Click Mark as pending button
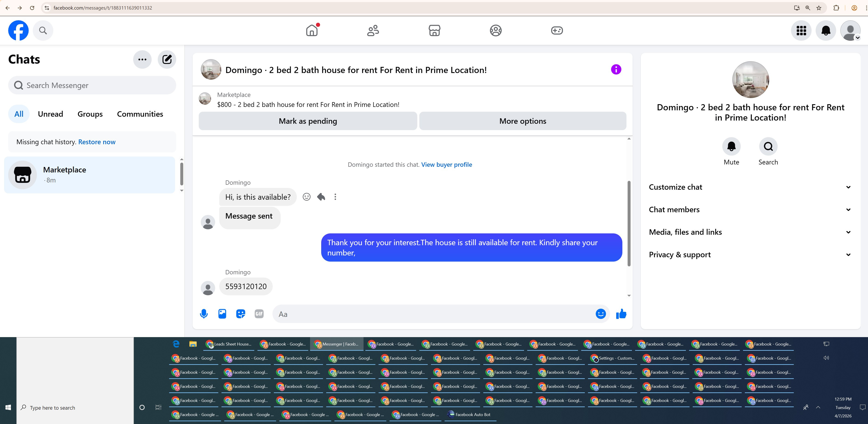 point(308,121)
